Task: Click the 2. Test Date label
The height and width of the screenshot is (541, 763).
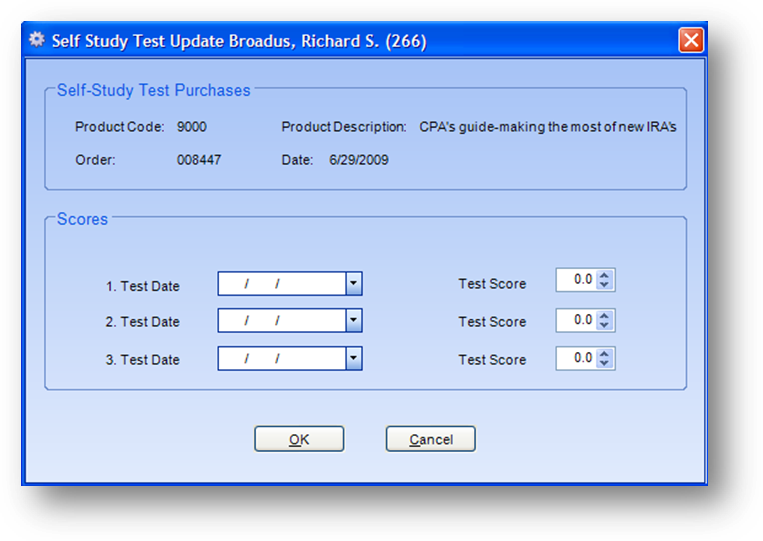Action: (143, 322)
